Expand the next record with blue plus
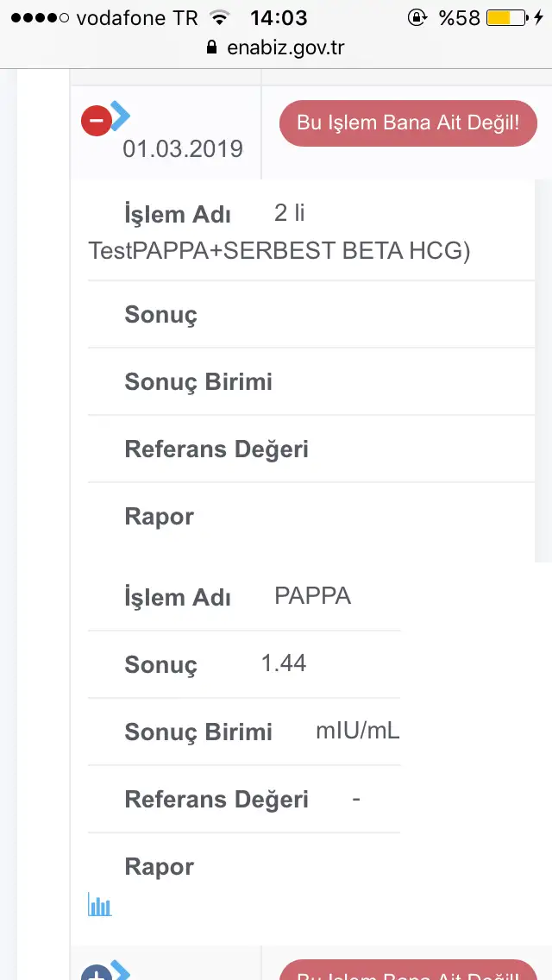Viewport: 552px width, 980px height. coord(95,973)
